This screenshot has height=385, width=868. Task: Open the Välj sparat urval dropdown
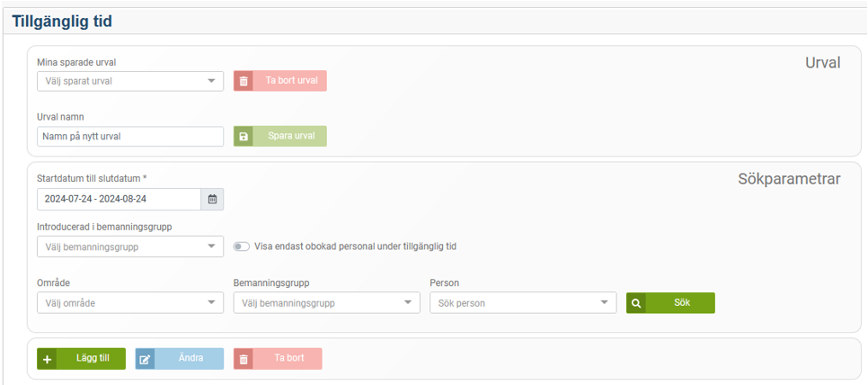point(129,81)
